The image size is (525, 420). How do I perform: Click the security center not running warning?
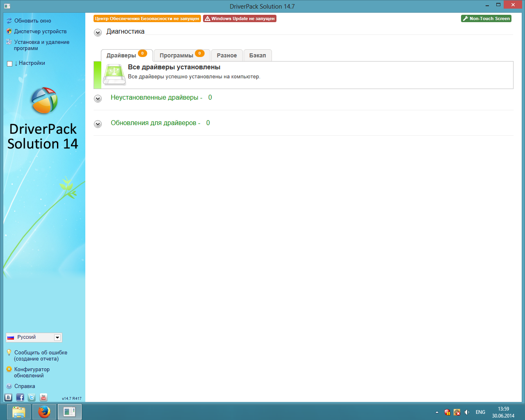(147, 18)
